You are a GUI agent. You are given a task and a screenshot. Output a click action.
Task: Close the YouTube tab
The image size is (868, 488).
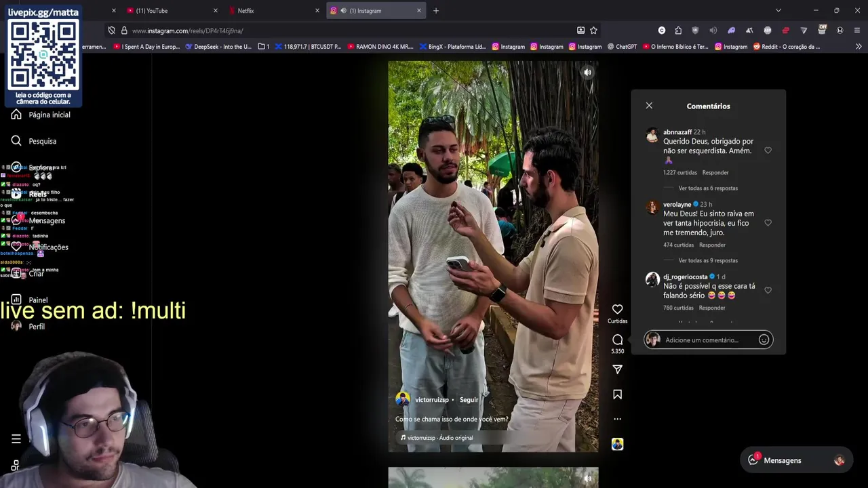tap(216, 11)
